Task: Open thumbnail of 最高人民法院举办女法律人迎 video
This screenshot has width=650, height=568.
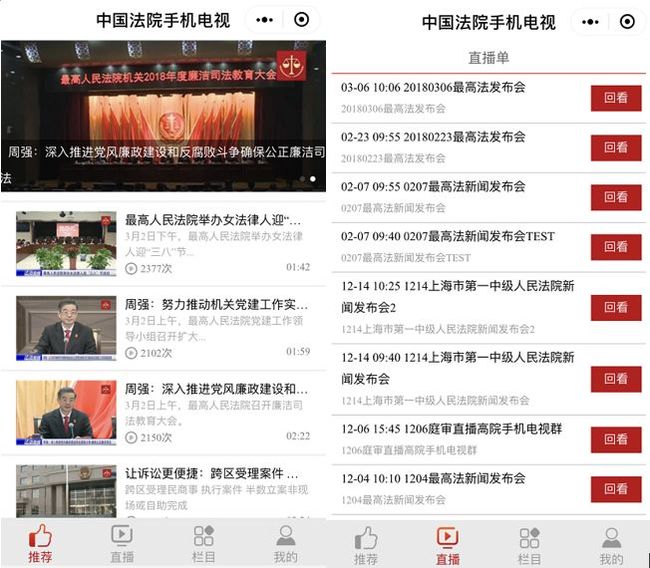Action: point(66,243)
